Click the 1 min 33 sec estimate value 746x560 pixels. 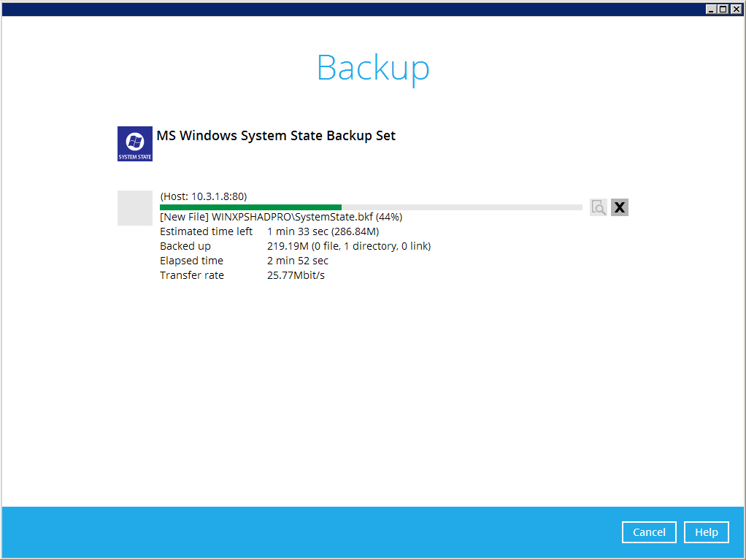pos(323,231)
